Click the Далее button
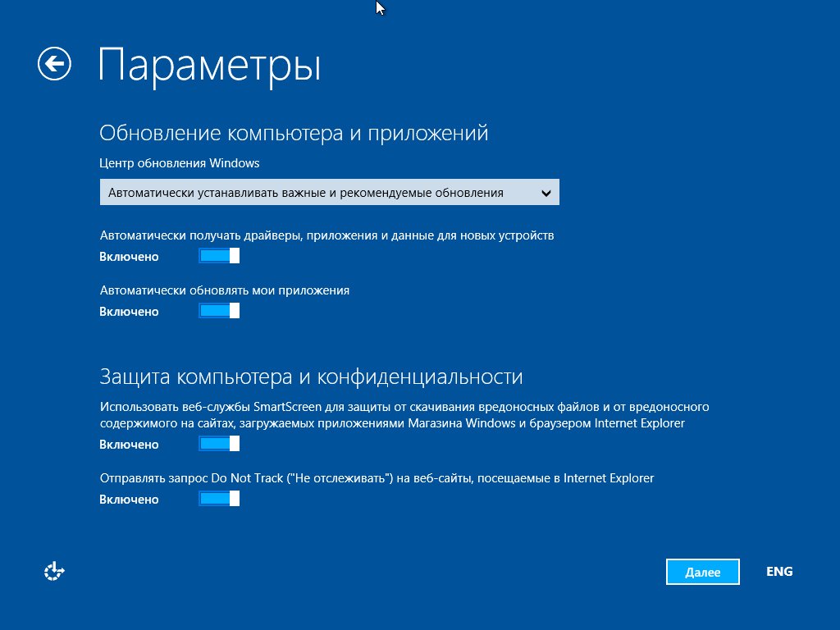The image size is (840, 630). click(x=703, y=572)
